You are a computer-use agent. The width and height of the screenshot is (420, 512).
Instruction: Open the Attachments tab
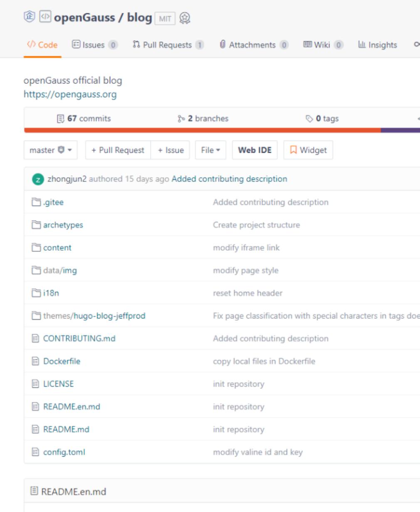point(254,45)
